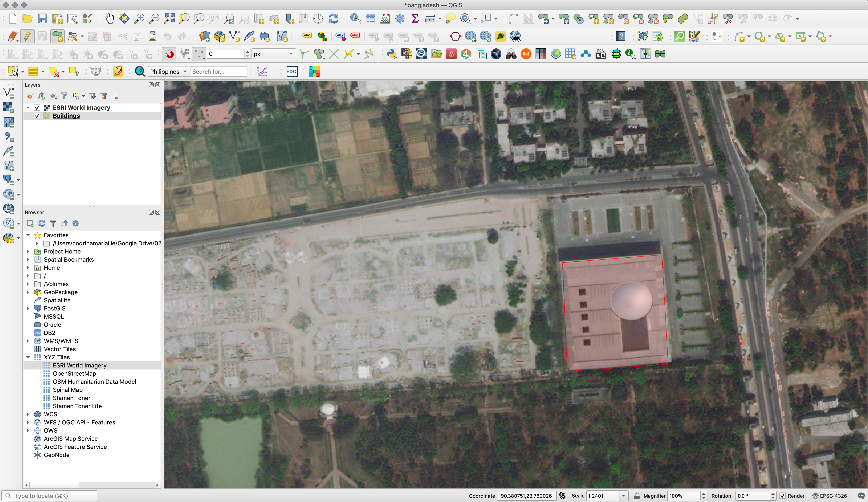This screenshot has height=502, width=868.
Task: Click the Zoom Out magnifier tool
Action: (154, 18)
